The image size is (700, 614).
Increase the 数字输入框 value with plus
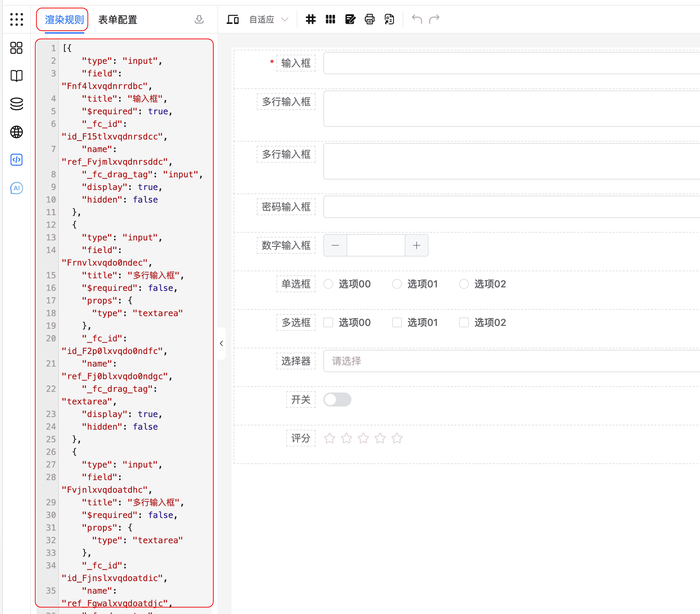click(x=416, y=245)
